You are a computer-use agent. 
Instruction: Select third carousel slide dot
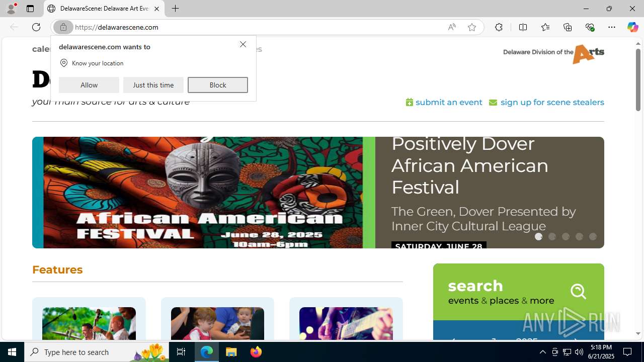coord(566,236)
